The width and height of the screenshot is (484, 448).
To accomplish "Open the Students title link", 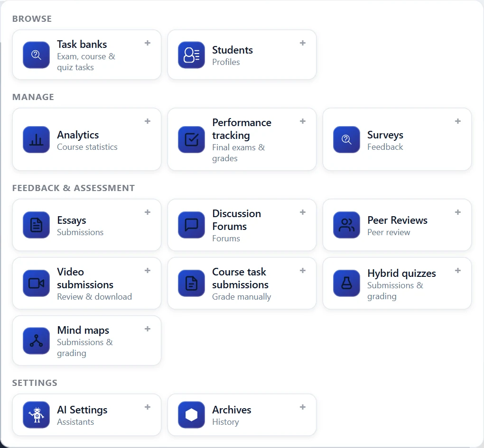I will (x=233, y=50).
